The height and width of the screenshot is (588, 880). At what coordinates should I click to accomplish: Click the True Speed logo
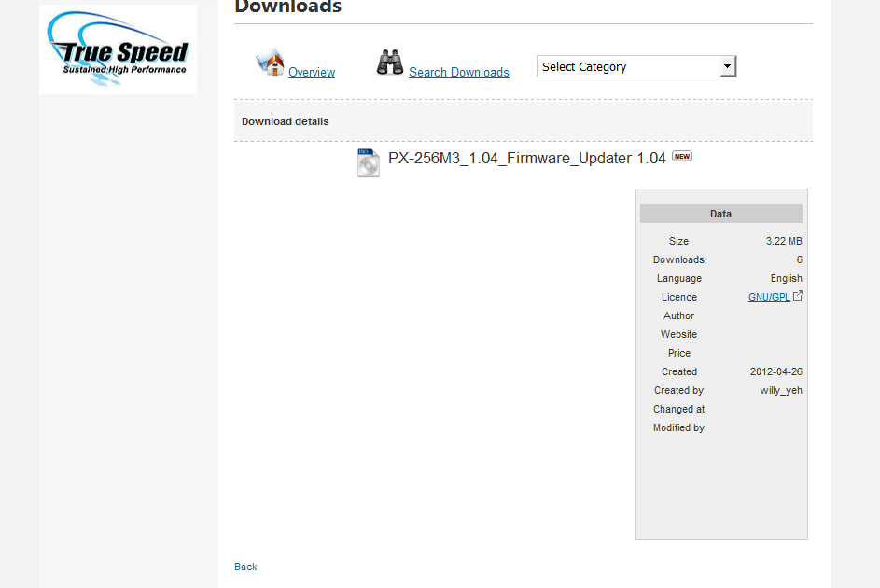coord(118,49)
